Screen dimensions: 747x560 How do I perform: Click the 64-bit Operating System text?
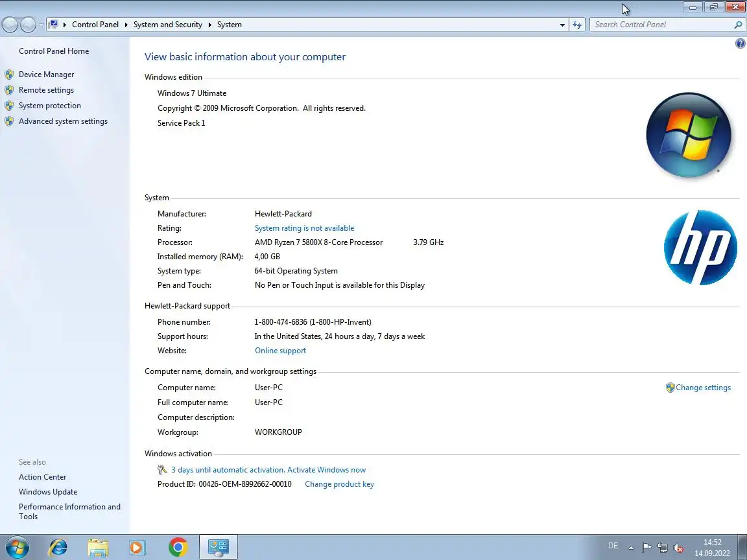point(296,271)
